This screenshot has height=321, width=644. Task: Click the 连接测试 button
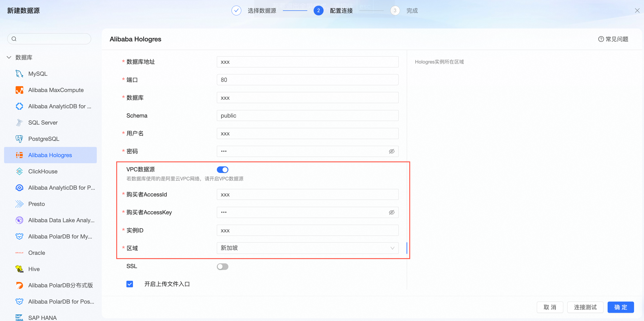(x=585, y=307)
